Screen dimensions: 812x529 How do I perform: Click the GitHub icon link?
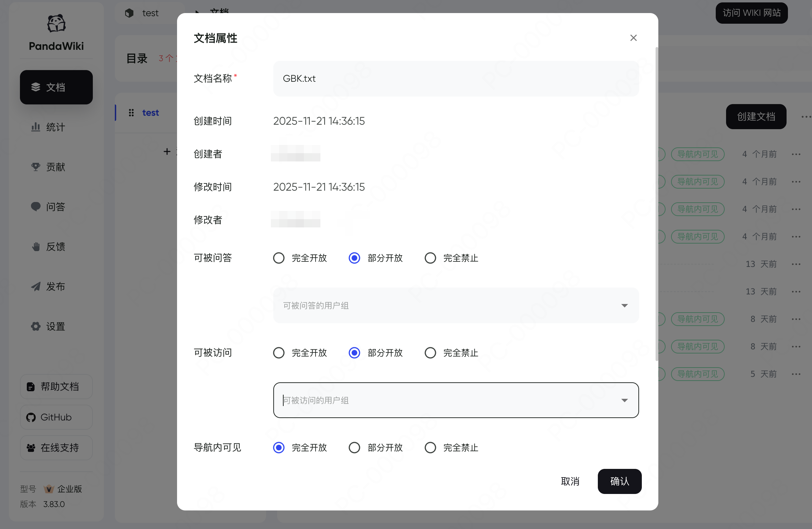[x=31, y=417]
